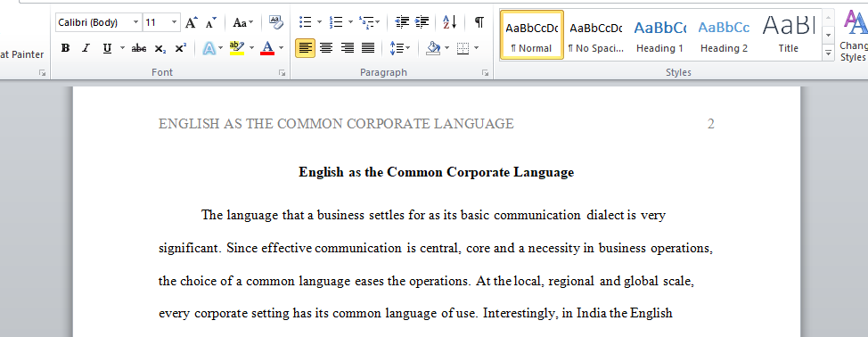Open the font name combo box

pos(98,22)
